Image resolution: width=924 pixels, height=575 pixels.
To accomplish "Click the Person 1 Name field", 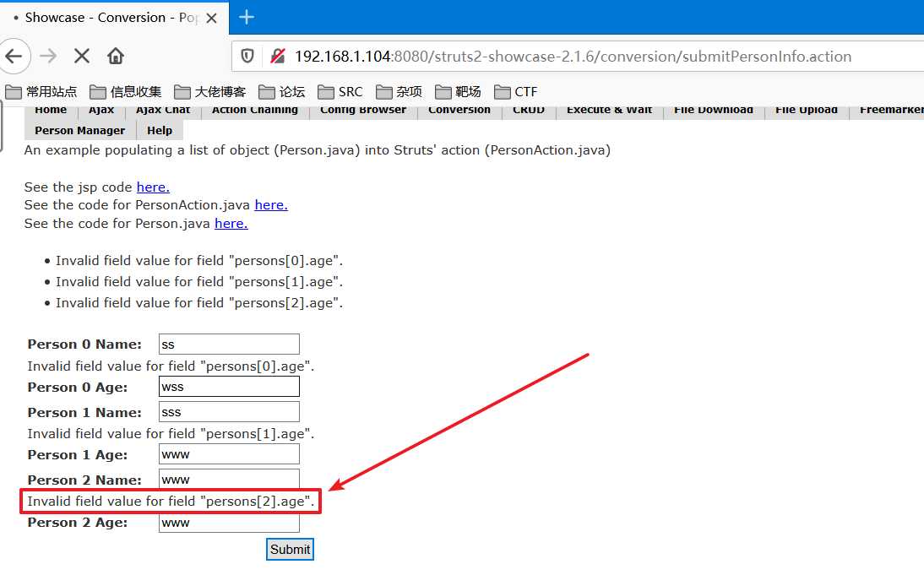I will pos(229,412).
